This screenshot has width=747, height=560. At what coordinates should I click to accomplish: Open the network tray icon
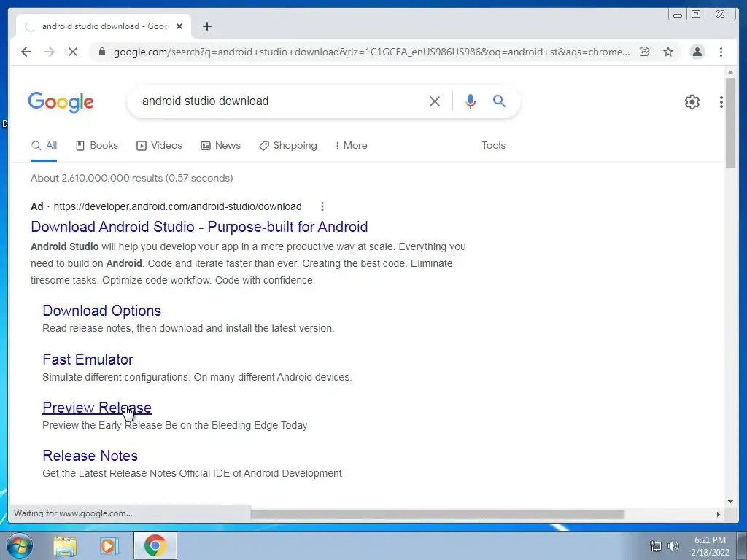tap(656, 546)
